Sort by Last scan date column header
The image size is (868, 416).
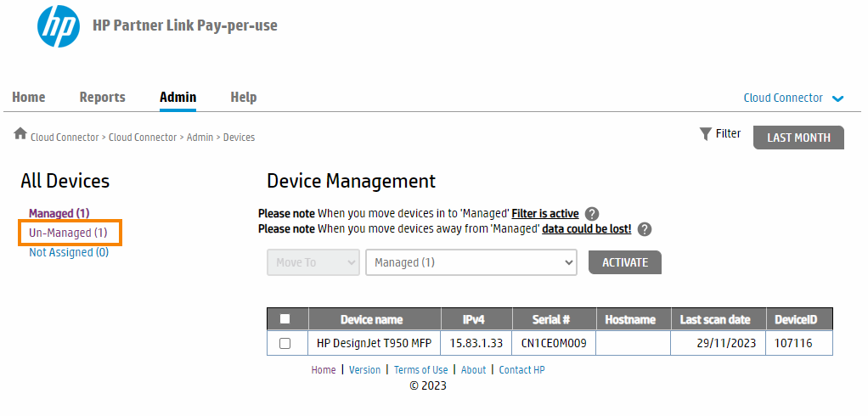pos(715,319)
